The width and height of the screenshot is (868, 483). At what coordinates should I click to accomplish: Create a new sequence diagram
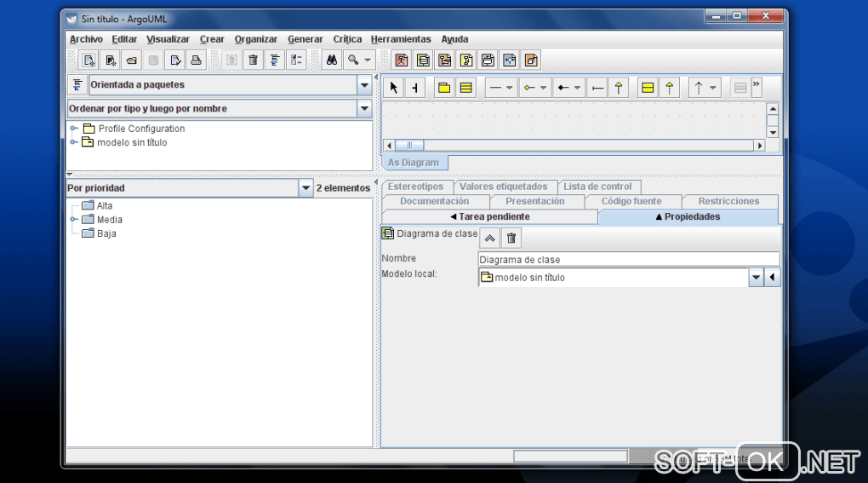[444, 60]
